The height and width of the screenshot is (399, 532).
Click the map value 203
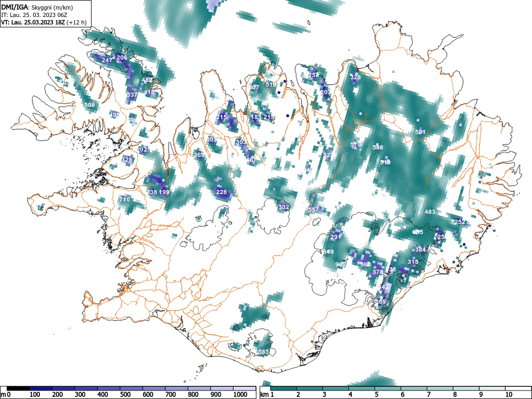(326, 92)
